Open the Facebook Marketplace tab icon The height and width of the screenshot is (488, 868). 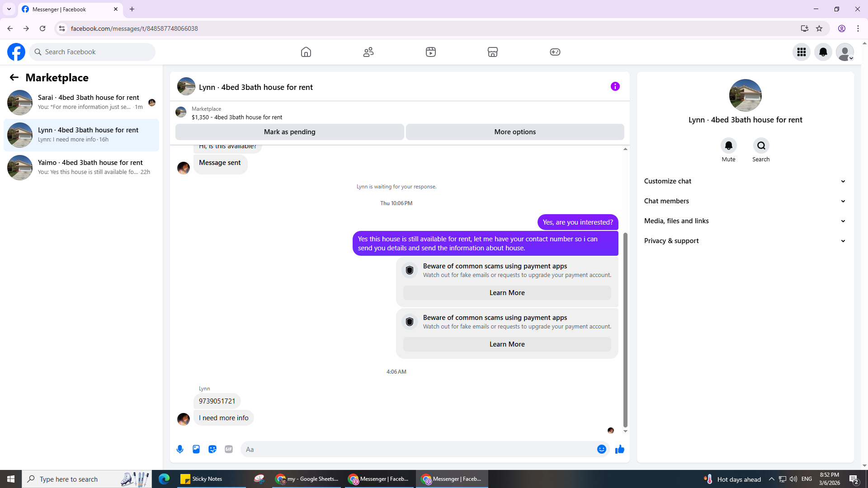pyautogui.click(x=493, y=52)
